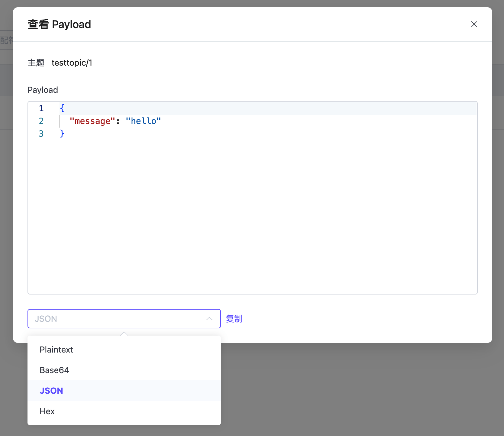Click the testtopic/1 topic value
This screenshot has height=436, width=504.
(72, 63)
